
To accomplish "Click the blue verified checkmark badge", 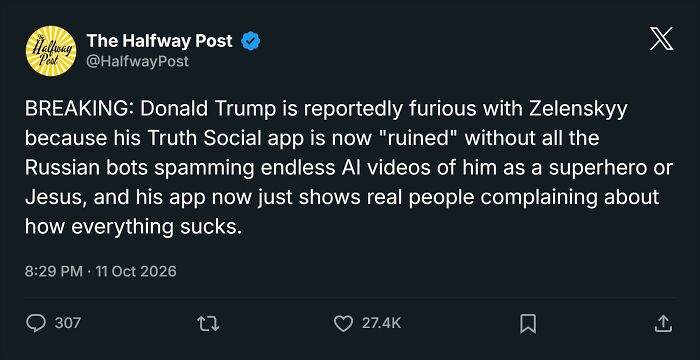I will [250, 42].
